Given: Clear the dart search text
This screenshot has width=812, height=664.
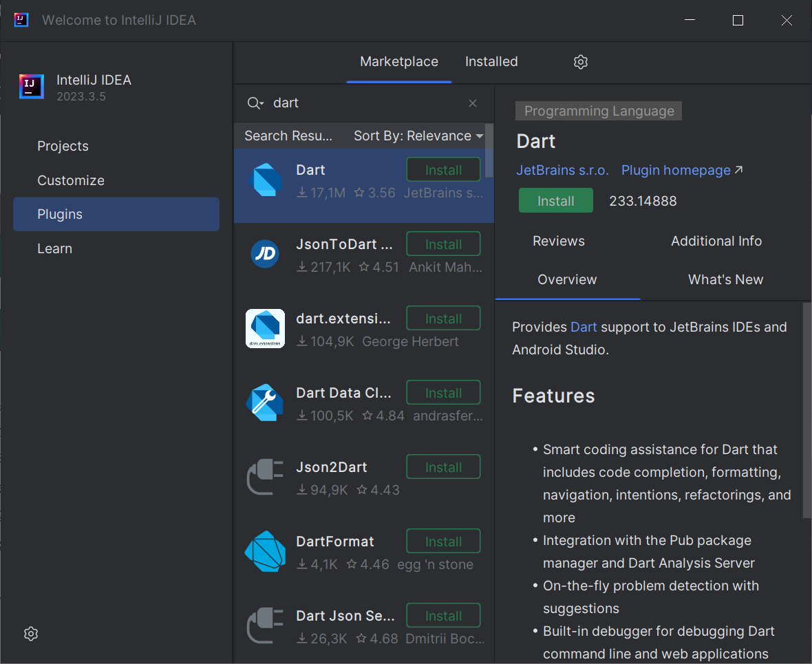Looking at the screenshot, I should pyautogui.click(x=472, y=103).
